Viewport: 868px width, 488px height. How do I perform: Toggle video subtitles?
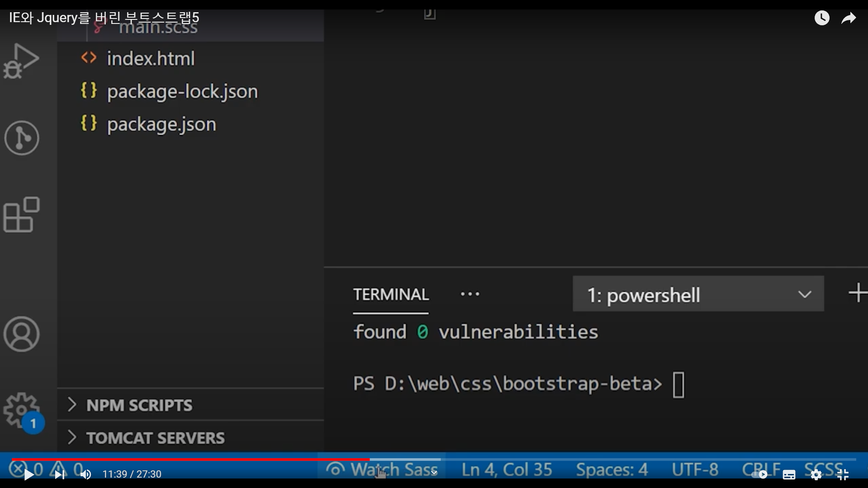click(x=789, y=474)
